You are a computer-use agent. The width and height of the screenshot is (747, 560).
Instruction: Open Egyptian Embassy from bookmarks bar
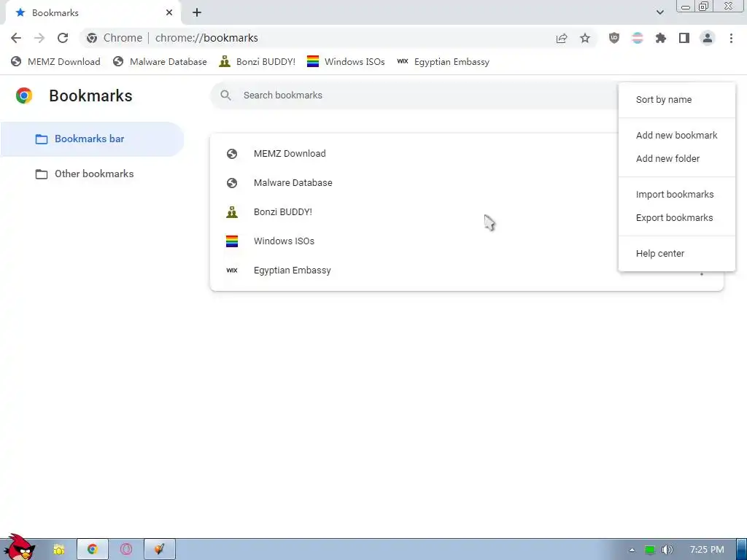click(x=443, y=62)
